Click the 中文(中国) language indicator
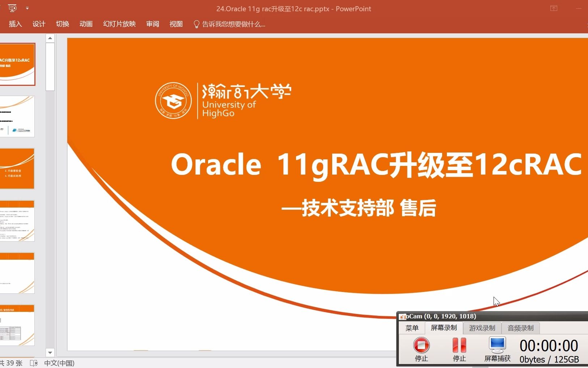 click(59, 363)
